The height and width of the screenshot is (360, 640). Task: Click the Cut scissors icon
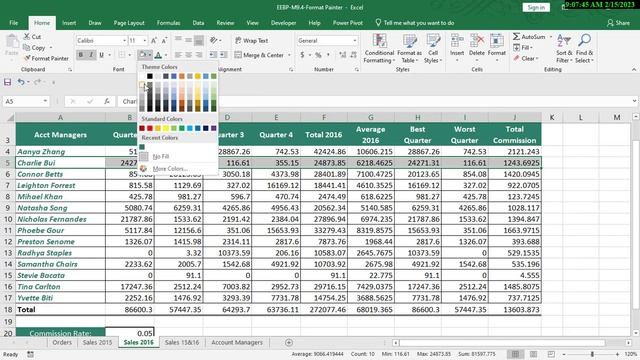[x=27, y=37]
